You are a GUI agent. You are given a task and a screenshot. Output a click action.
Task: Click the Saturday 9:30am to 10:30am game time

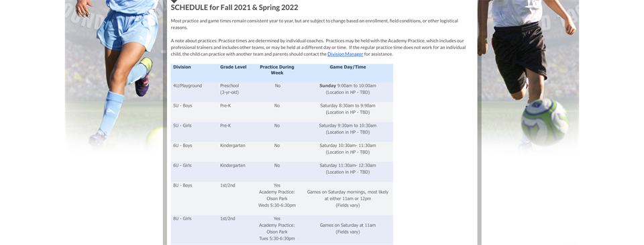(x=347, y=126)
